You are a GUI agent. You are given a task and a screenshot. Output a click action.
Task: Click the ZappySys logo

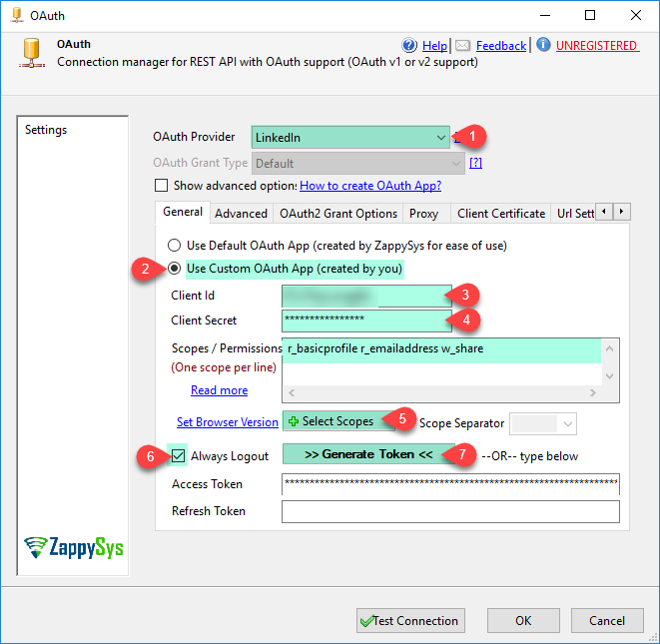pos(74,547)
